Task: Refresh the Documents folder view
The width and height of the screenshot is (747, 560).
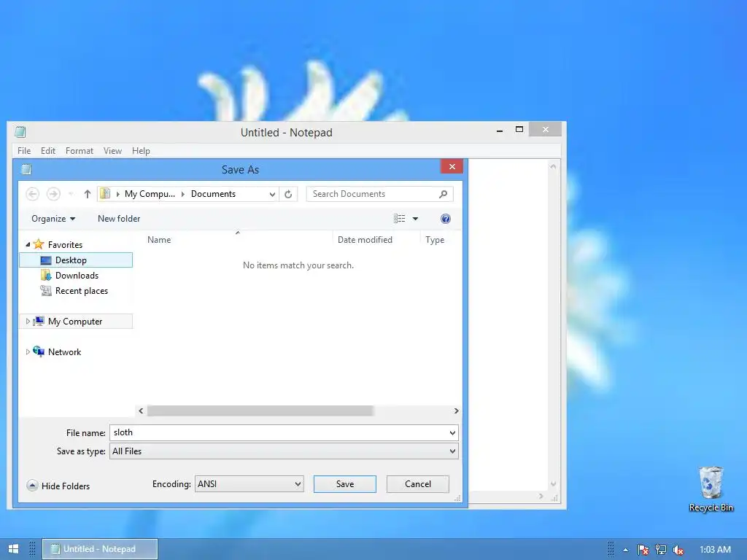Action: pos(288,194)
